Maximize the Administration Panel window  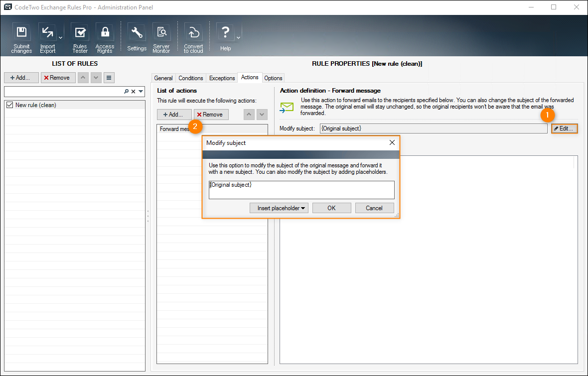pos(554,7)
